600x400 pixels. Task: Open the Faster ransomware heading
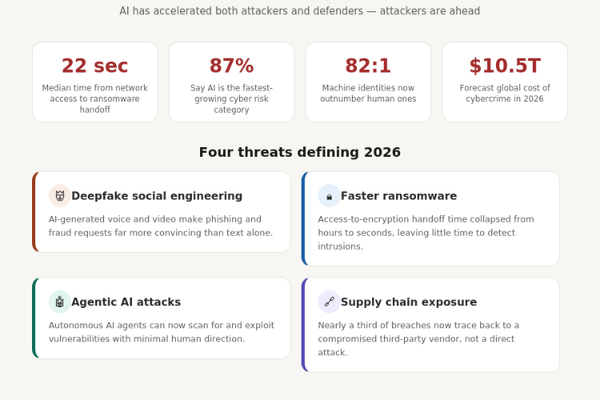coord(399,196)
